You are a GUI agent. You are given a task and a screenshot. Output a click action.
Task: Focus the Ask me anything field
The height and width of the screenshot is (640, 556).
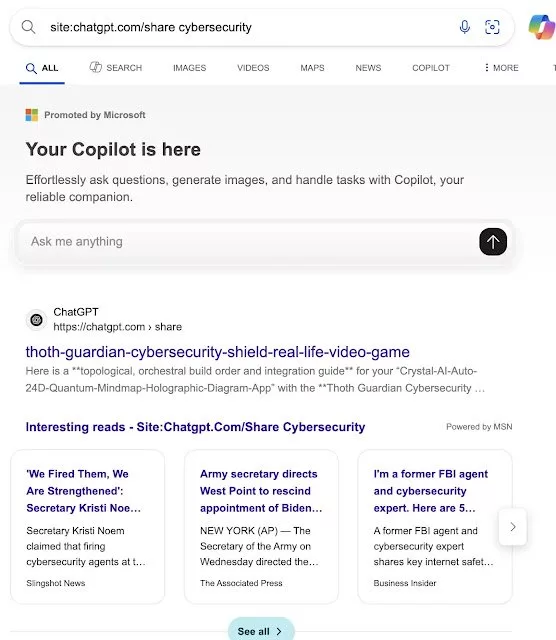tap(249, 242)
